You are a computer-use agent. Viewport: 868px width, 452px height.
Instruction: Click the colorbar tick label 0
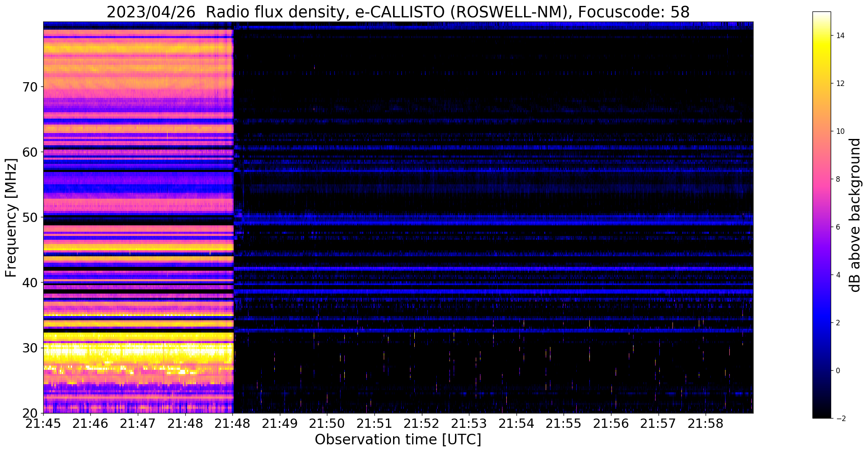point(838,371)
